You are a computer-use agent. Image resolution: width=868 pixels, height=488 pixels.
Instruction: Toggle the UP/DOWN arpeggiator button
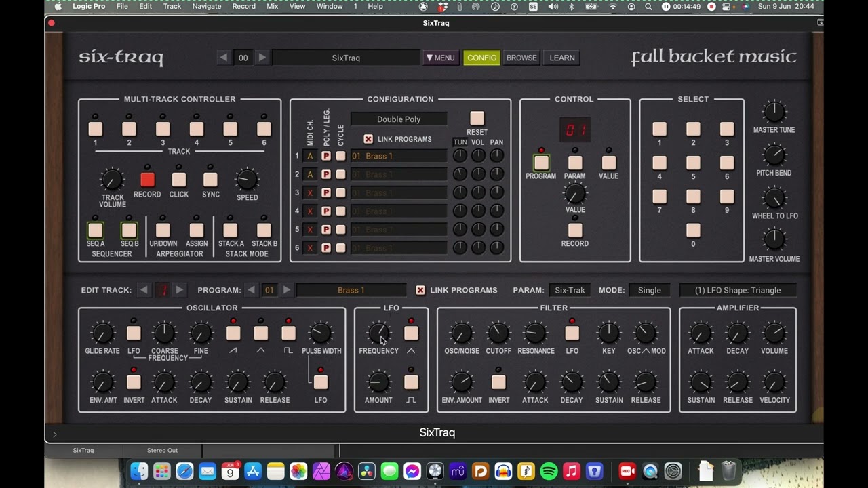tap(163, 230)
